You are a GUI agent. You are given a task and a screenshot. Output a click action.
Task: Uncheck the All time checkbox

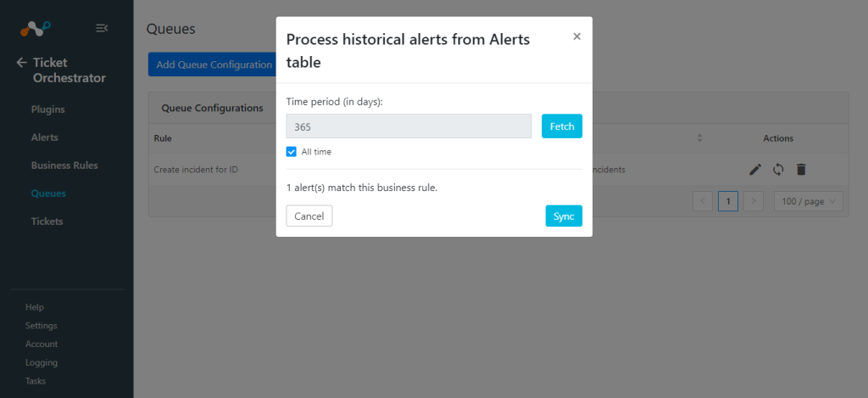tap(292, 151)
